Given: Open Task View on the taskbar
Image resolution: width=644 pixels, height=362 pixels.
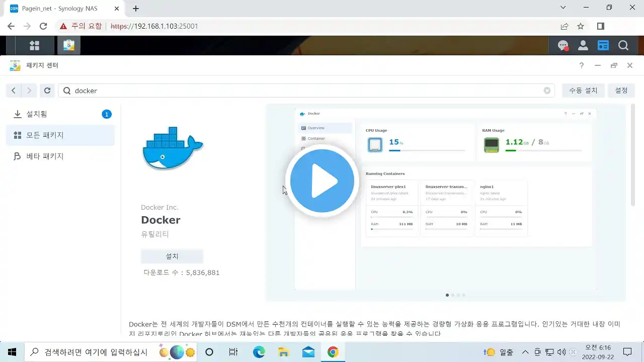Looking at the screenshot, I should 233,352.
